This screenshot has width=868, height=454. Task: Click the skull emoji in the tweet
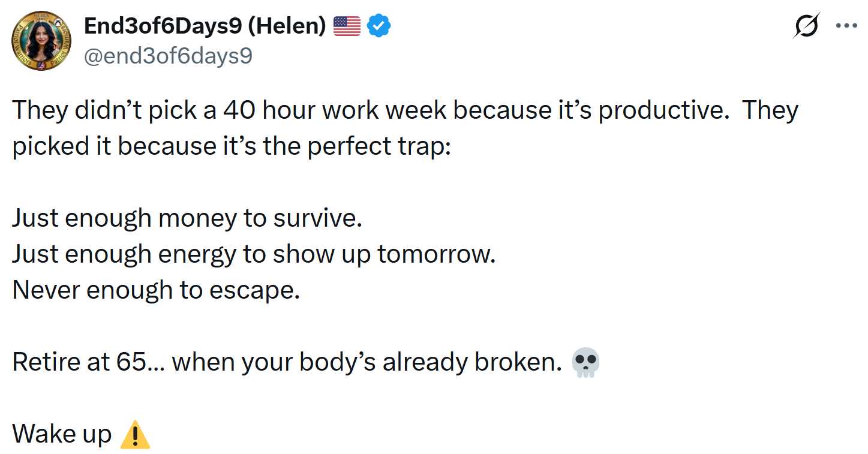point(585,363)
